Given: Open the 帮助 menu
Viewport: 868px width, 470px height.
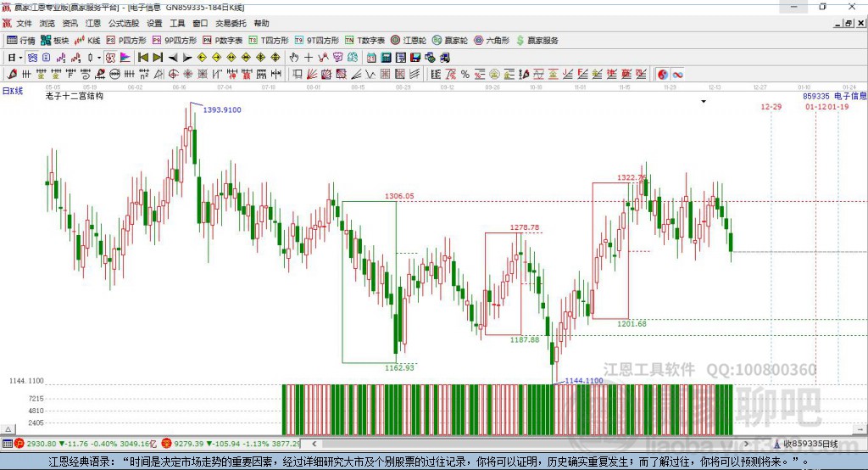Looking at the screenshot, I should pyautogui.click(x=261, y=23).
